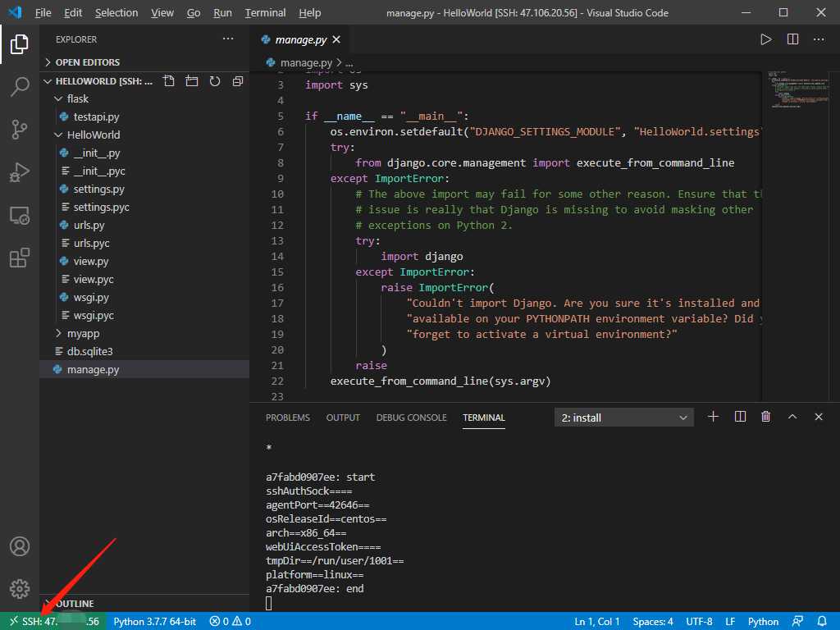Open editor more actions menu
The width and height of the screenshot is (840, 630).
click(x=819, y=39)
